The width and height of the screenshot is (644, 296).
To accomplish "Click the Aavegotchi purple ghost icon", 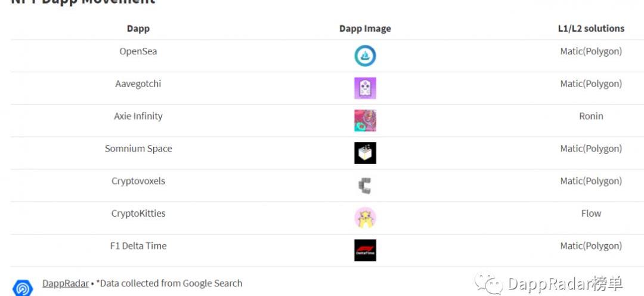I will pyautogui.click(x=365, y=88).
